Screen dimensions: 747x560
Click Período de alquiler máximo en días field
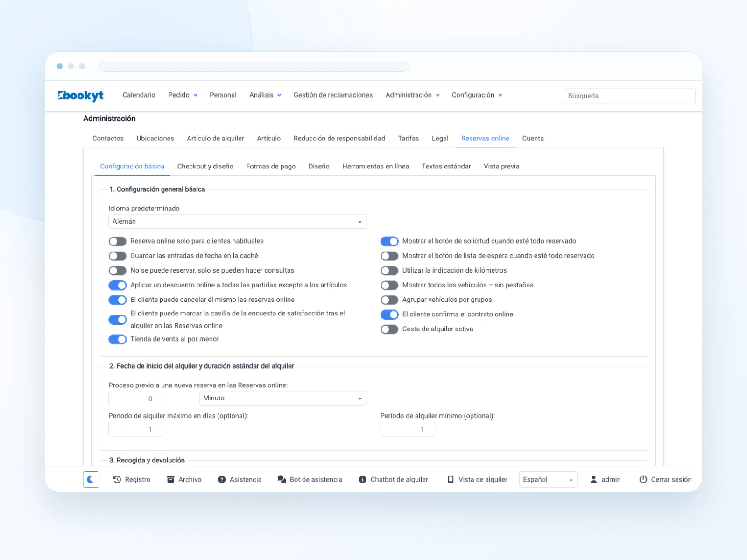click(136, 429)
